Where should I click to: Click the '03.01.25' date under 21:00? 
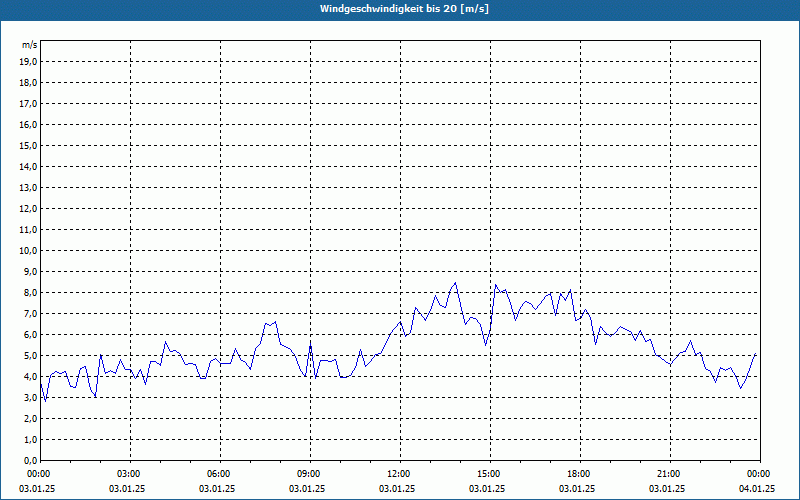coord(666,489)
